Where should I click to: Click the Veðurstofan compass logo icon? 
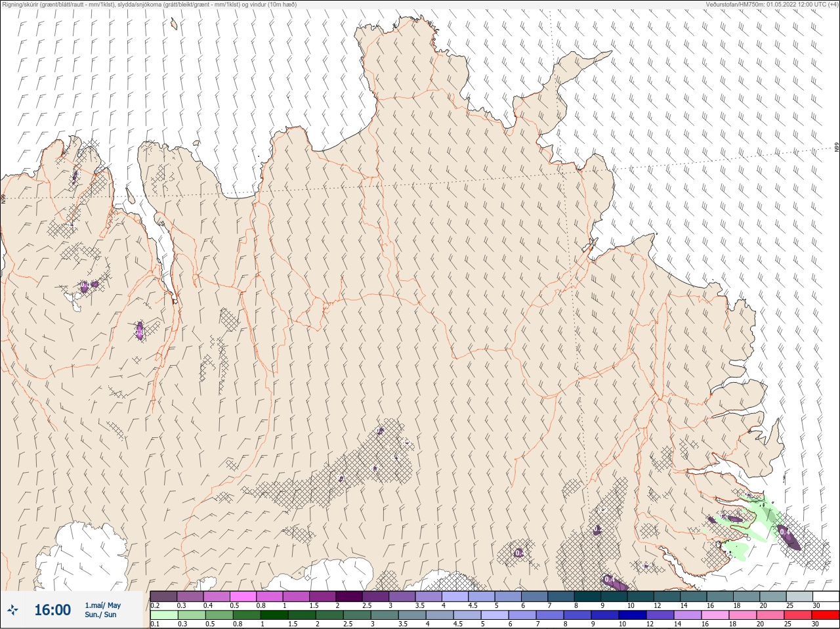coord(11,610)
